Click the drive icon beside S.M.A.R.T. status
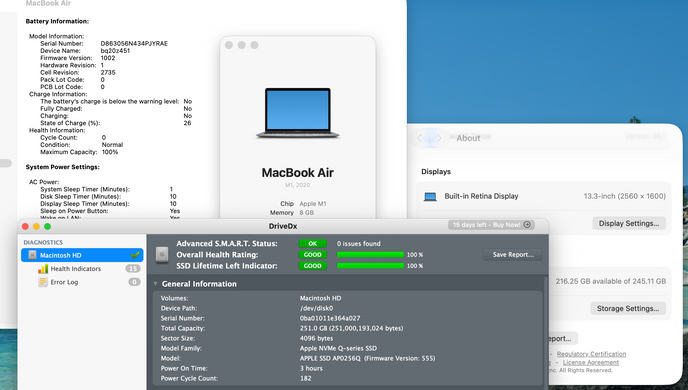This screenshot has width=688, height=390. tap(162, 254)
